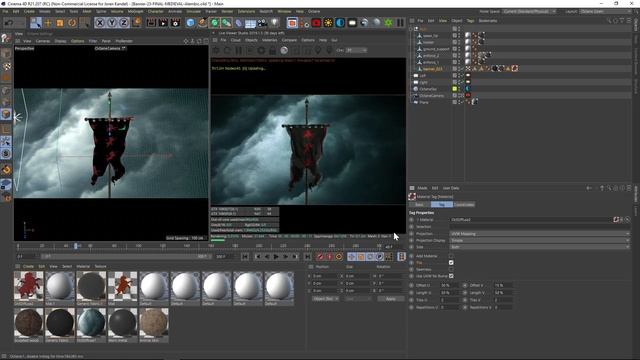This screenshot has height=360, width=640.
Task: Select the Plane object in Object Manager
Action: pyautogui.click(x=424, y=102)
